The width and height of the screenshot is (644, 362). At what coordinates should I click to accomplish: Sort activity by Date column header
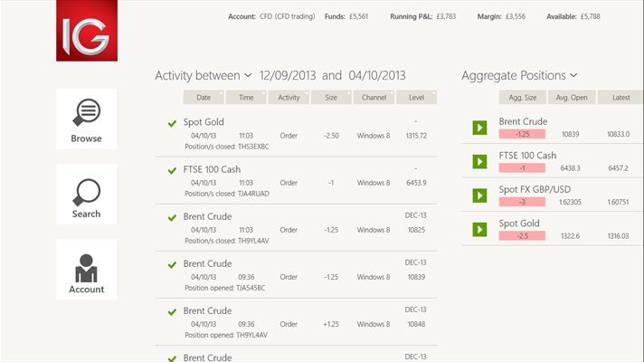tap(204, 98)
